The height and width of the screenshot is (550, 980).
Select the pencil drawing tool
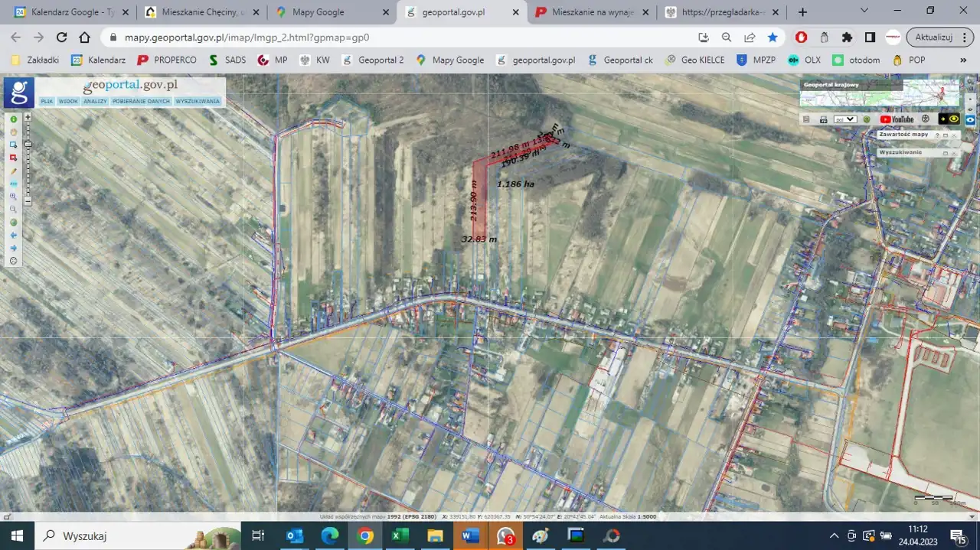point(13,171)
